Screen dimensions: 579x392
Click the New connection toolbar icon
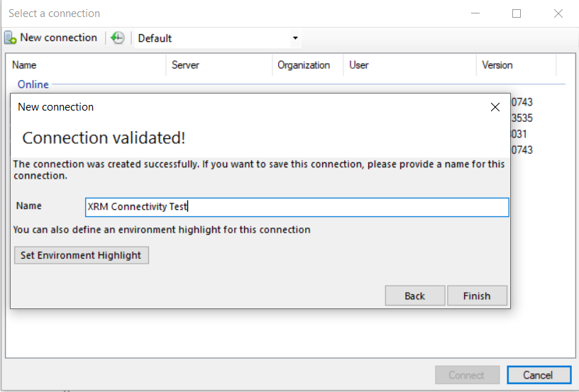[x=11, y=38]
